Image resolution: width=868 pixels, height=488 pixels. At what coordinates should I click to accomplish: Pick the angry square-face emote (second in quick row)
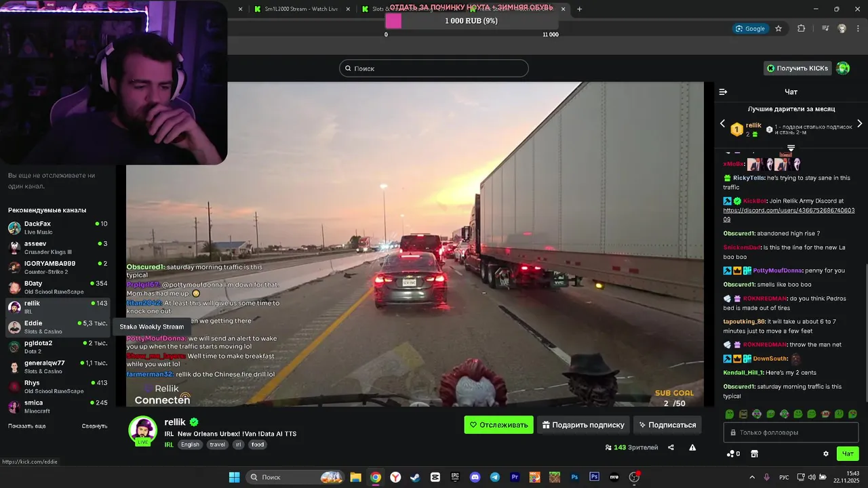pyautogui.click(x=743, y=413)
